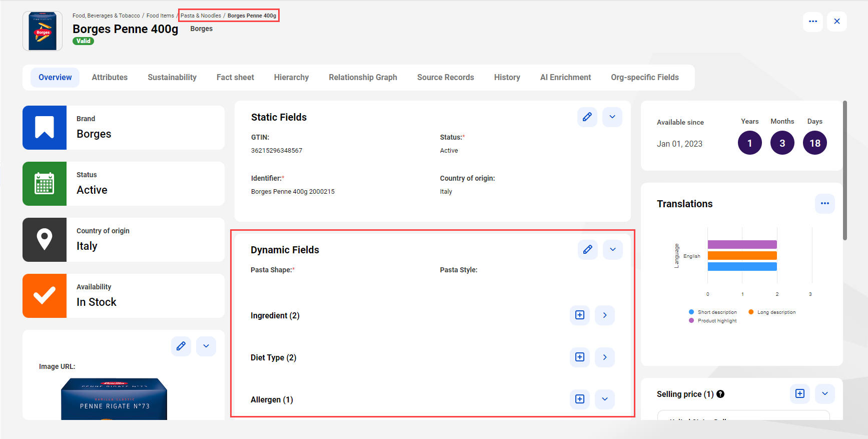868x439 pixels.
Task: Toggle Short description legend item
Action: pos(713,312)
